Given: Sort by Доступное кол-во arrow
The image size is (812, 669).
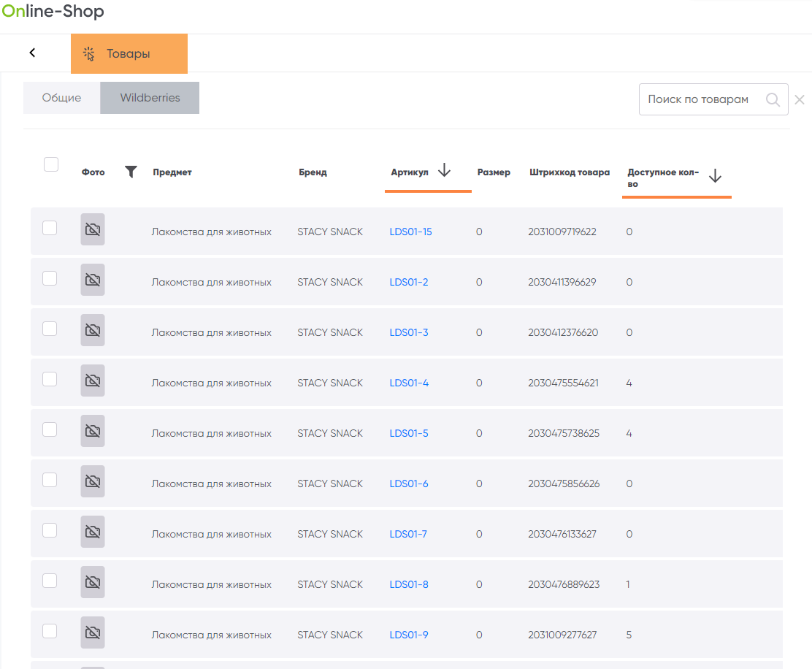Looking at the screenshot, I should click(715, 175).
